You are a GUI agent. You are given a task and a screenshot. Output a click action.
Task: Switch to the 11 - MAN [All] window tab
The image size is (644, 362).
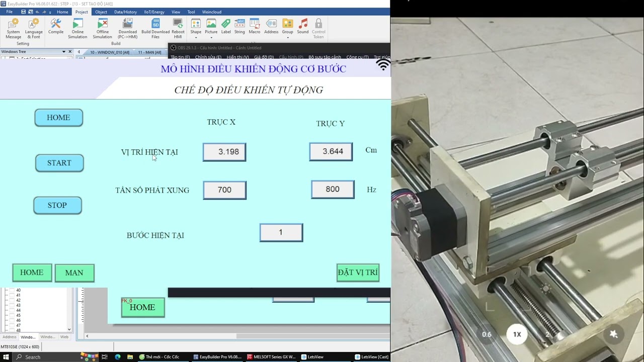[149, 52]
